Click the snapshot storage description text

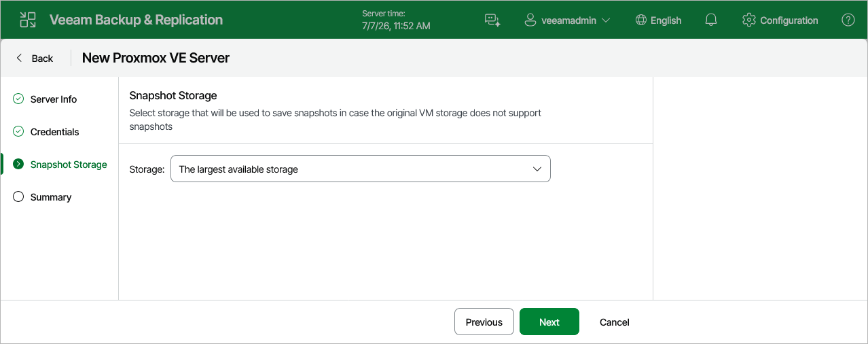pos(336,120)
